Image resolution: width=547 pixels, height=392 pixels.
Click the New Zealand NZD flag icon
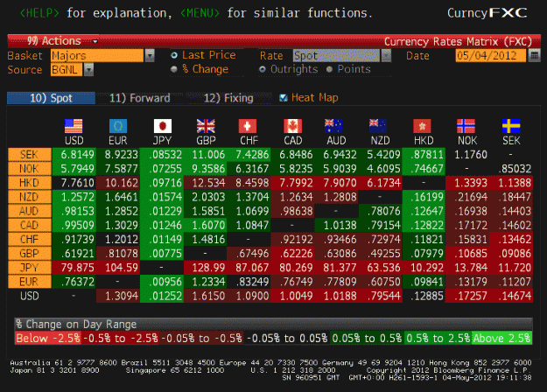(x=378, y=126)
